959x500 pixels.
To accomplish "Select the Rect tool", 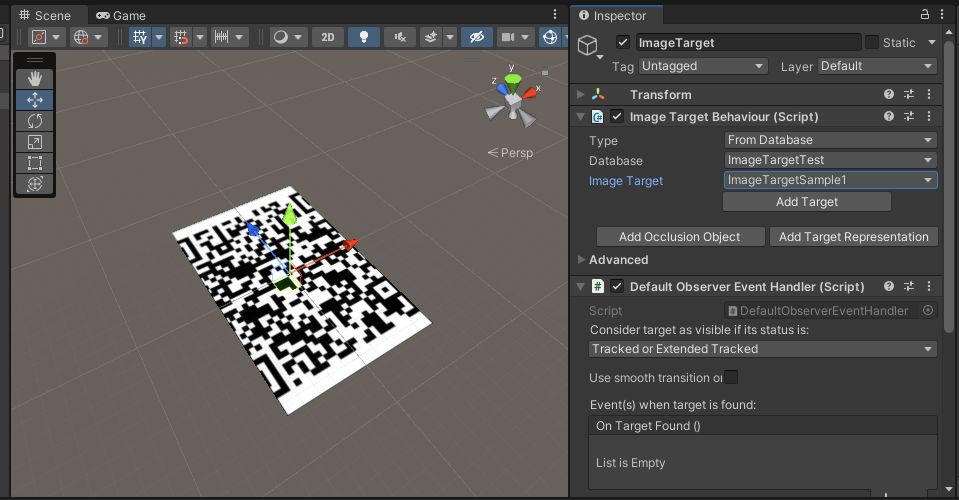I will (x=35, y=163).
